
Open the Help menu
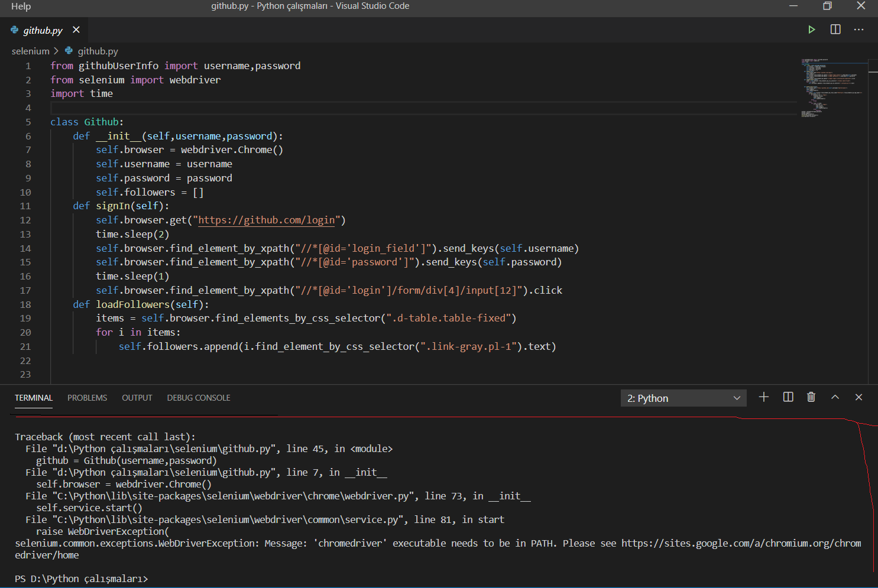(x=21, y=6)
